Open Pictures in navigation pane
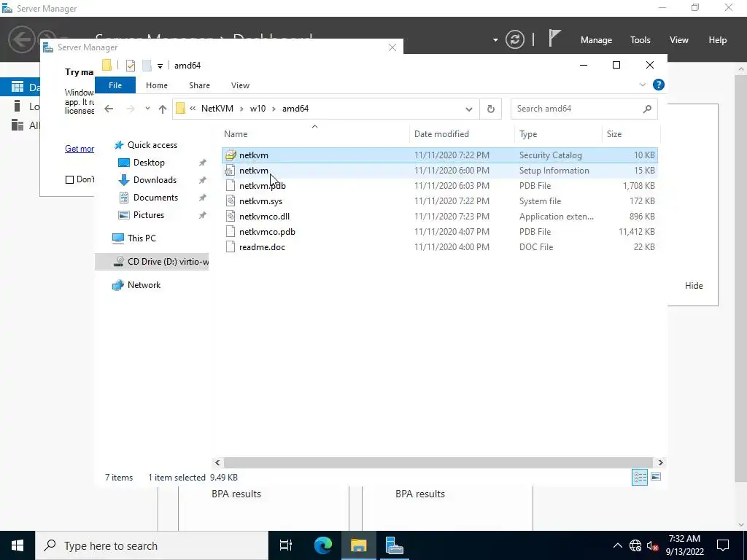Image resolution: width=747 pixels, height=560 pixels. click(x=149, y=215)
